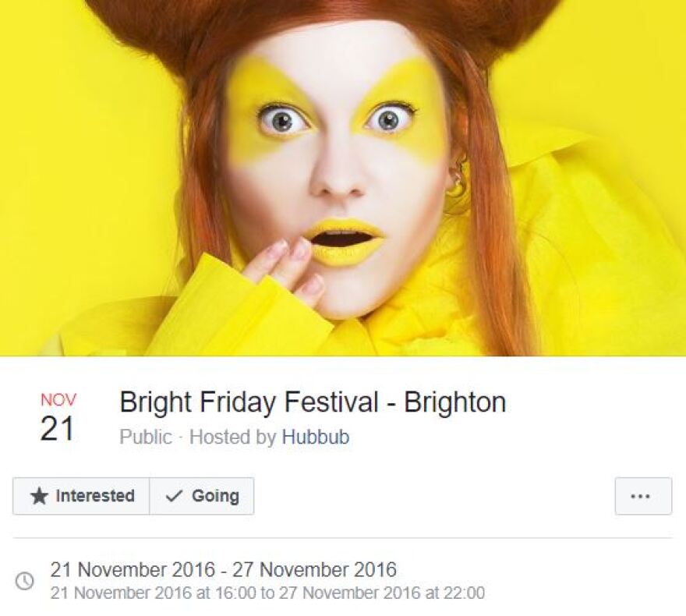Click the checkmark icon beside Going

click(174, 496)
